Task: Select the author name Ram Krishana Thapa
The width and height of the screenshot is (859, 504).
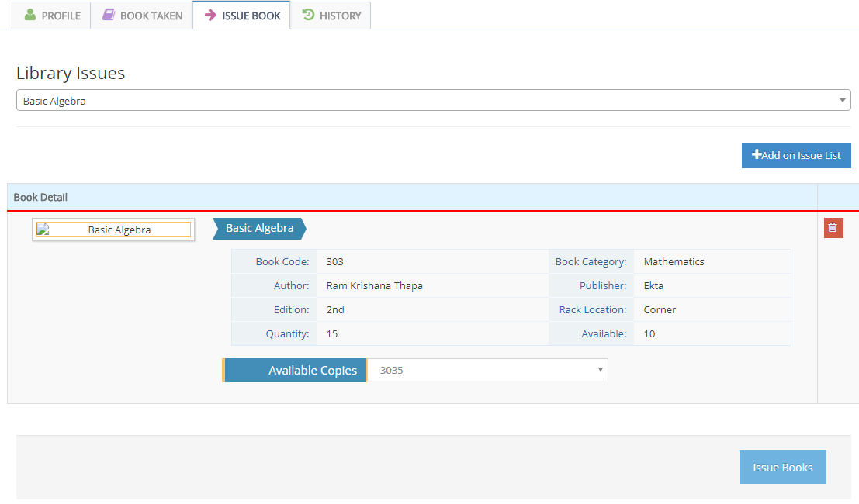Action: pos(374,285)
